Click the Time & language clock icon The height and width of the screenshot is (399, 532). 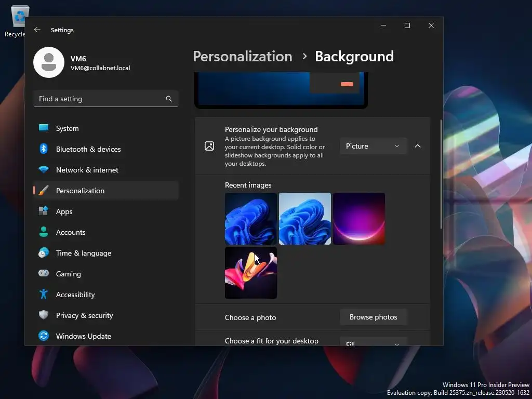click(44, 253)
